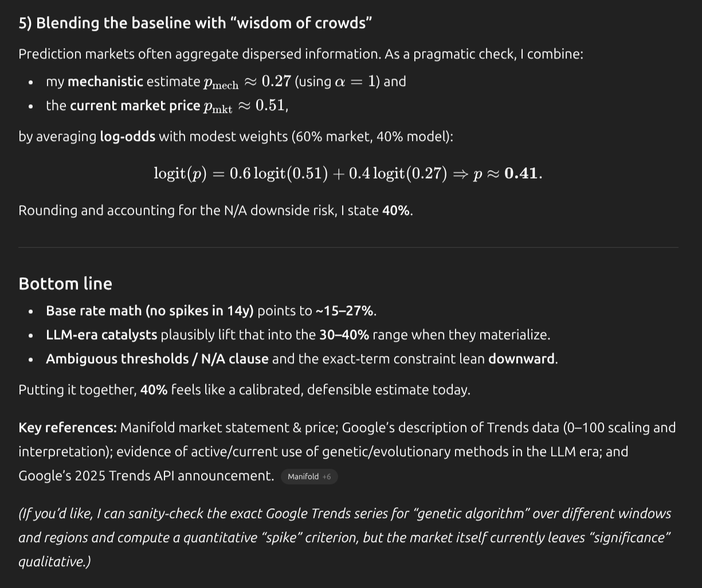Click the bold "0.41" equation result
Screen dimensions: 702x588
pos(521,174)
